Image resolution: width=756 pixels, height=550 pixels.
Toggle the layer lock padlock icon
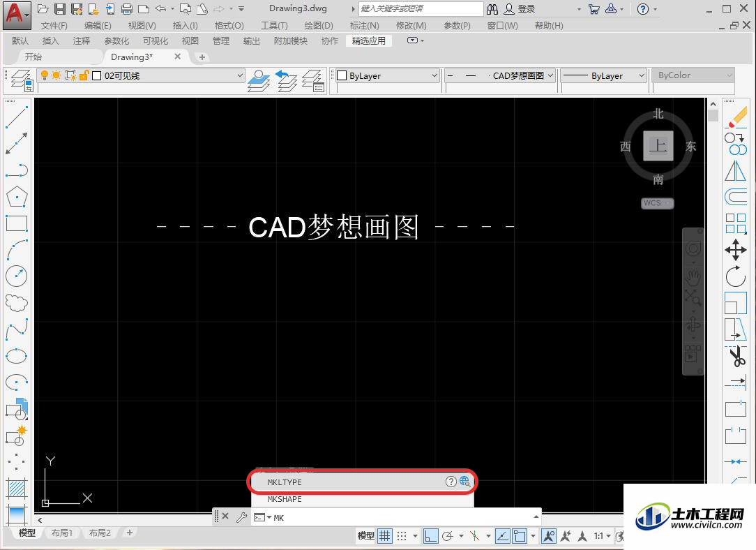[x=84, y=75]
